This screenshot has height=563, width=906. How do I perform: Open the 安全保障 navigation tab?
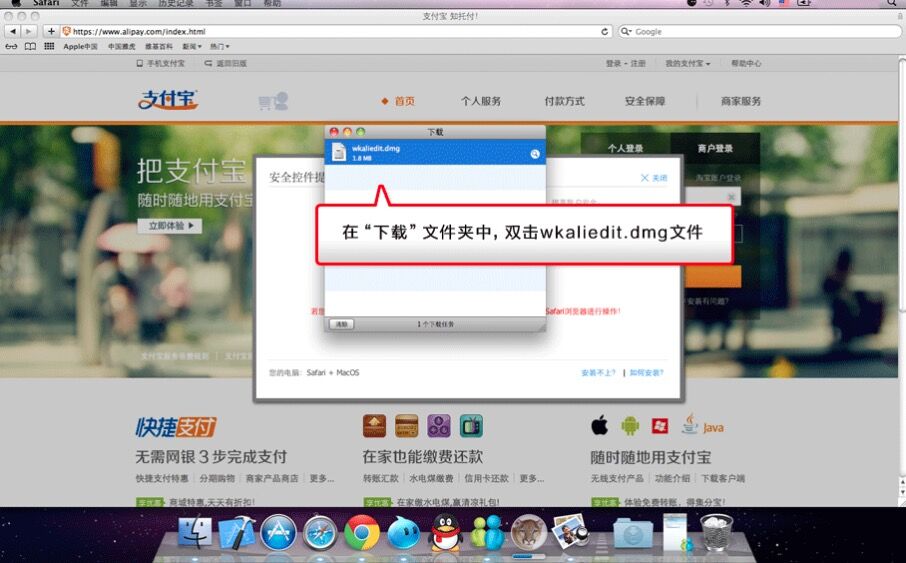coord(645,101)
